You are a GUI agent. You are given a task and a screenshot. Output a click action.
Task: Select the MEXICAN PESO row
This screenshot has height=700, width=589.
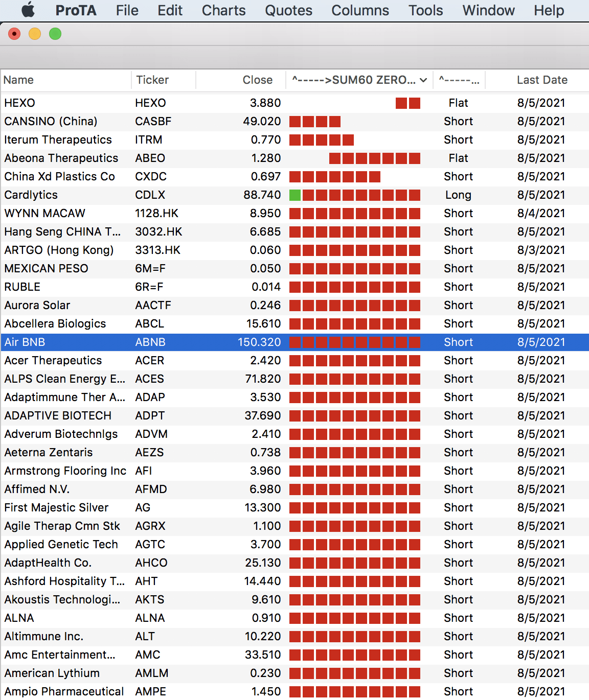coord(294,268)
